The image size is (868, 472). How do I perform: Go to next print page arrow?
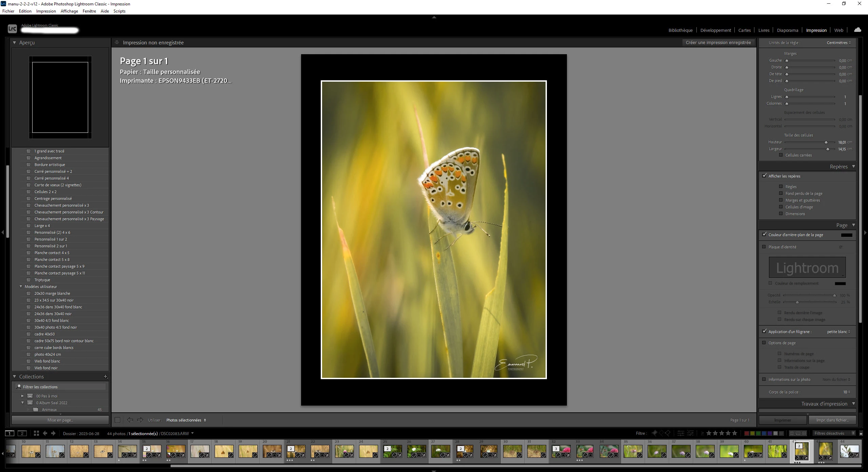click(140, 420)
